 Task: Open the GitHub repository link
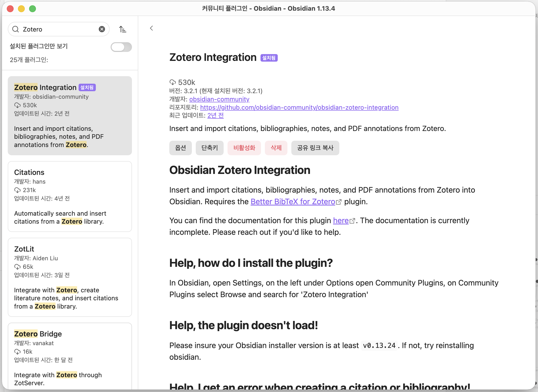[x=299, y=107]
